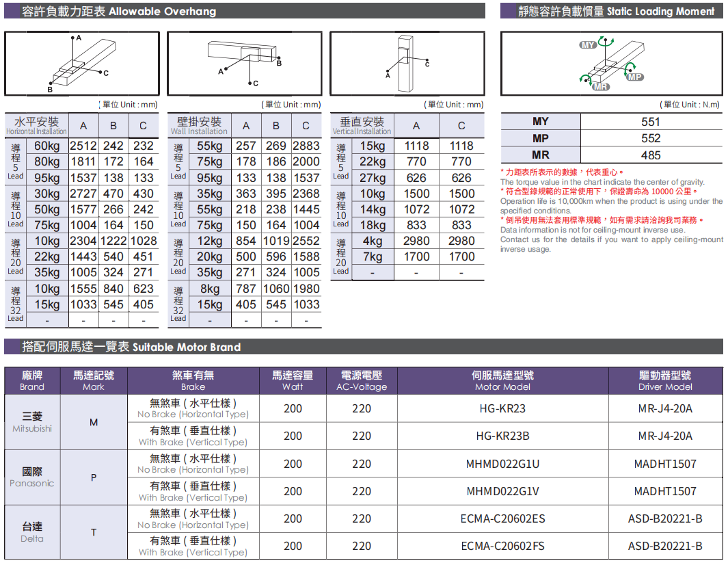Click the MR value 485 cell

(x=651, y=155)
